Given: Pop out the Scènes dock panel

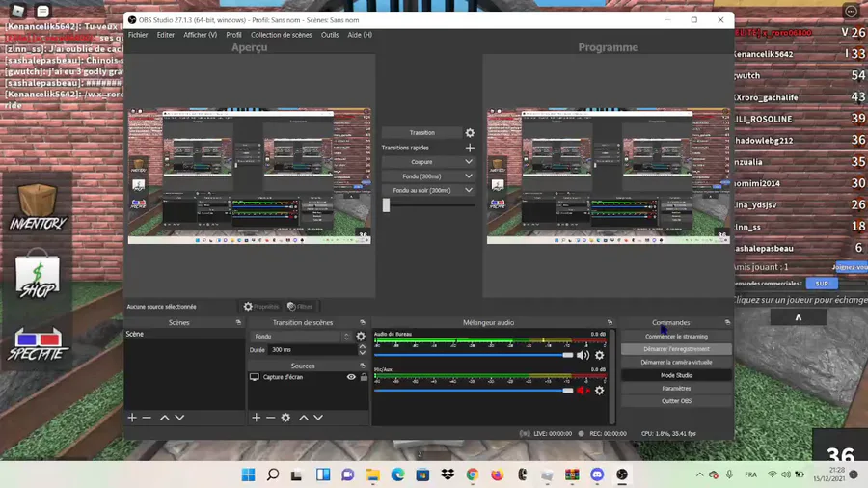Looking at the screenshot, I should click(238, 322).
